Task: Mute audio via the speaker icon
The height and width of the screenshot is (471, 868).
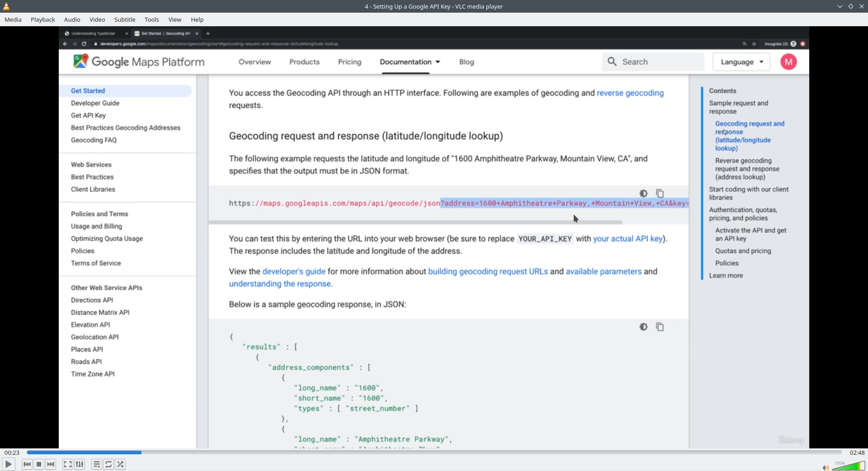Action: click(x=826, y=467)
